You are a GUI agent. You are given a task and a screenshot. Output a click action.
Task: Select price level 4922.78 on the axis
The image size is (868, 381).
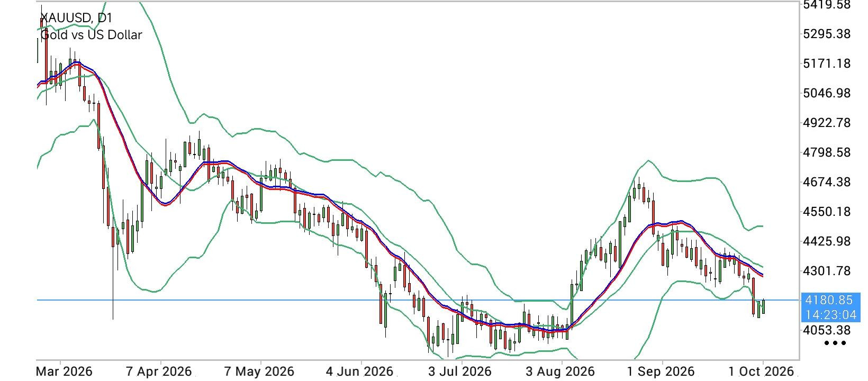(x=827, y=123)
